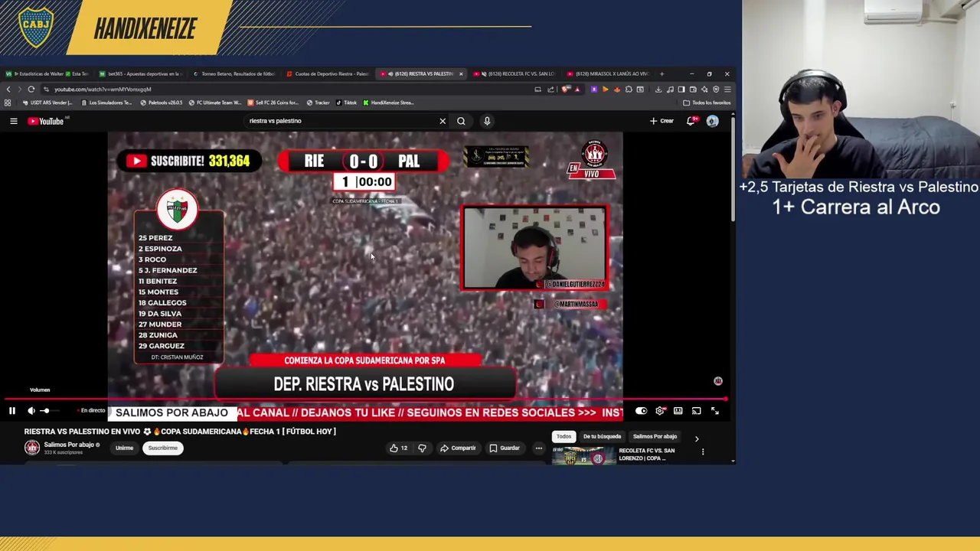Open the USDT ARS Vender bookmark
Screen dimensions: 980x551
(x=47, y=103)
